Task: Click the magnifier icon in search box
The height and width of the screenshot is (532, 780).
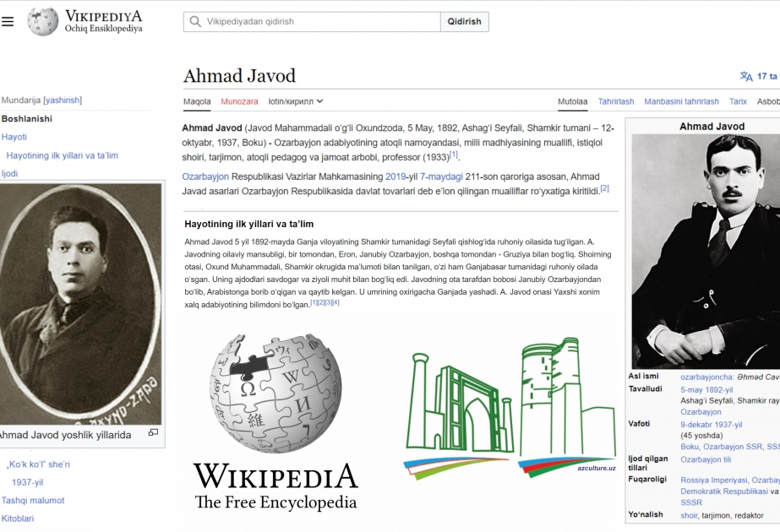Action: point(195,21)
